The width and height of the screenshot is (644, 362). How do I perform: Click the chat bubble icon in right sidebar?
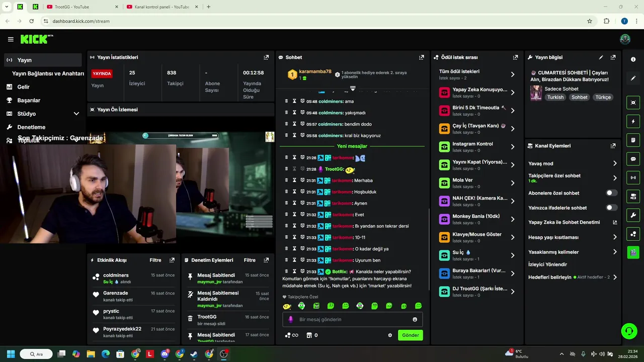click(x=633, y=159)
